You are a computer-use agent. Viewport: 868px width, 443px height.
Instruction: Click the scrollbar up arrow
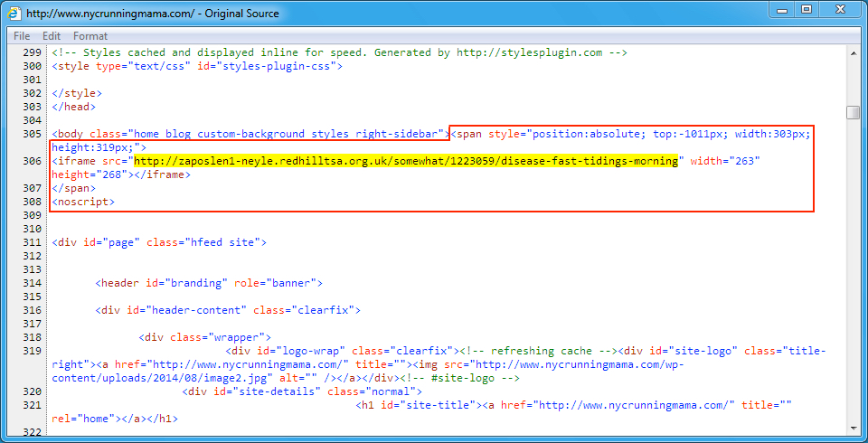coord(853,53)
